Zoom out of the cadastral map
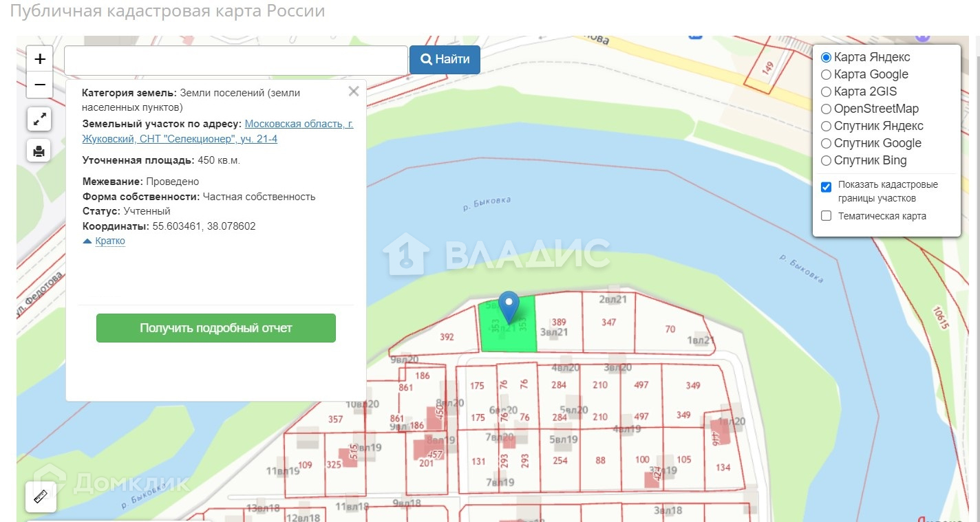Viewport: 980px width, 522px height. point(40,85)
